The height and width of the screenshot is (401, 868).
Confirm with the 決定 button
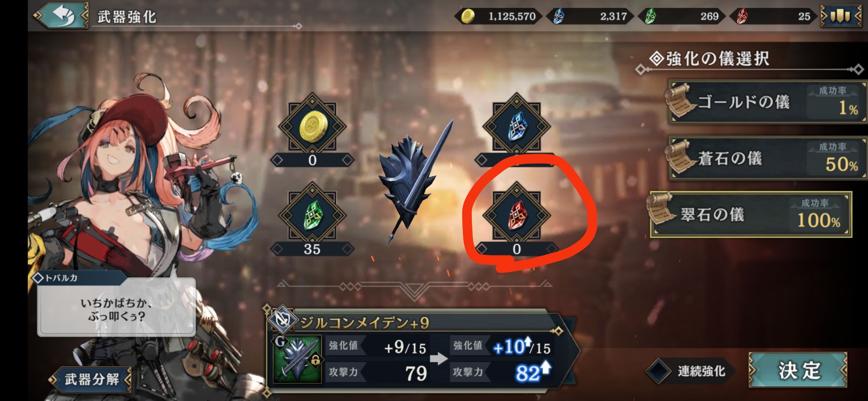coord(798,370)
